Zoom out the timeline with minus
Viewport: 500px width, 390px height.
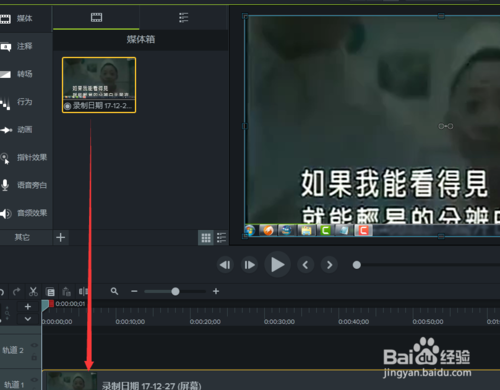(x=134, y=291)
